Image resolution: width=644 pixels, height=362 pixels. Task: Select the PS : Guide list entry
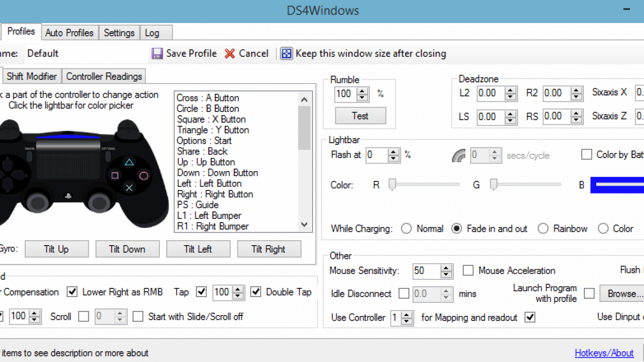(x=197, y=205)
